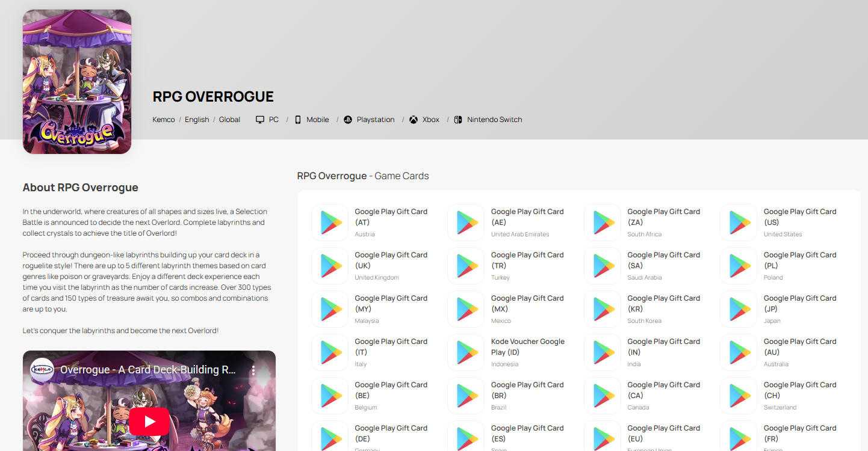This screenshot has width=868, height=451.
Task: Click the Overrogue video title text
Action: pyautogui.click(x=148, y=370)
